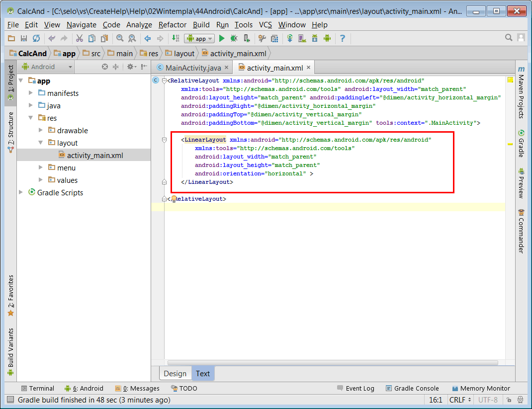Viewport: 532px width, 409px height.
Task: Open the Event Log
Action: (x=356, y=388)
